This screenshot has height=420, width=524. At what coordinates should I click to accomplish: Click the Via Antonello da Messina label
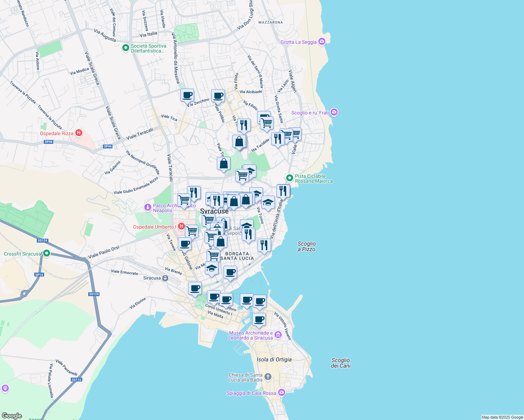click(x=176, y=58)
